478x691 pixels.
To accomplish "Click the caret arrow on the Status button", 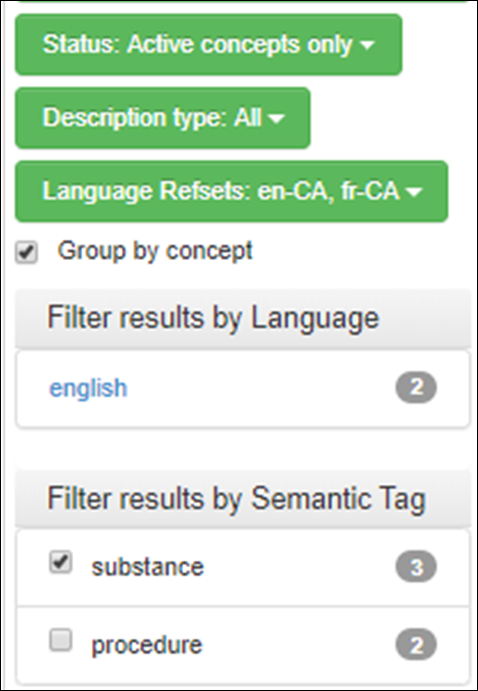I will [366, 45].
